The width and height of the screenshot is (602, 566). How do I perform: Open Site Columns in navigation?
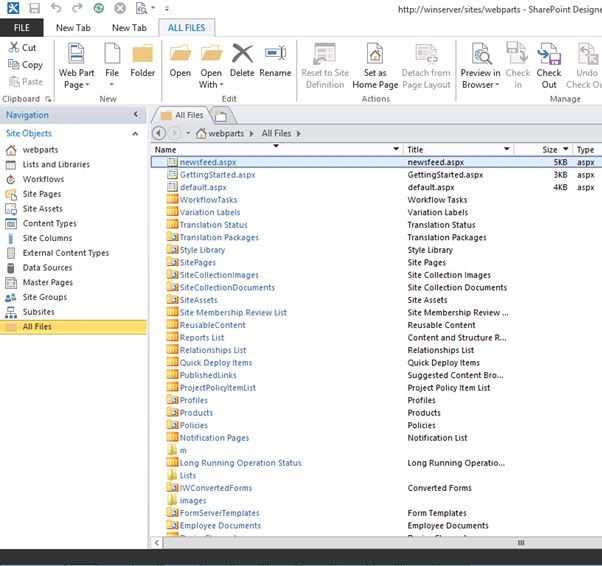[47, 238]
